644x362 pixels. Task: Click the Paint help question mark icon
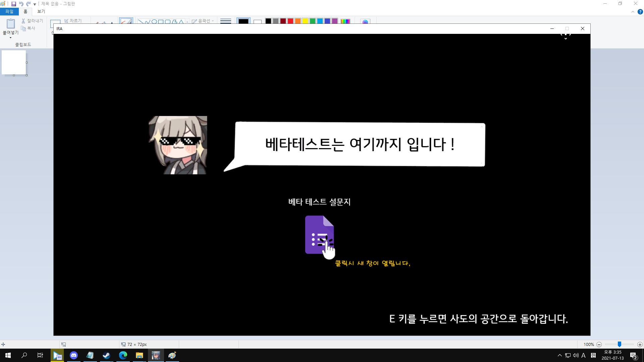[640, 12]
